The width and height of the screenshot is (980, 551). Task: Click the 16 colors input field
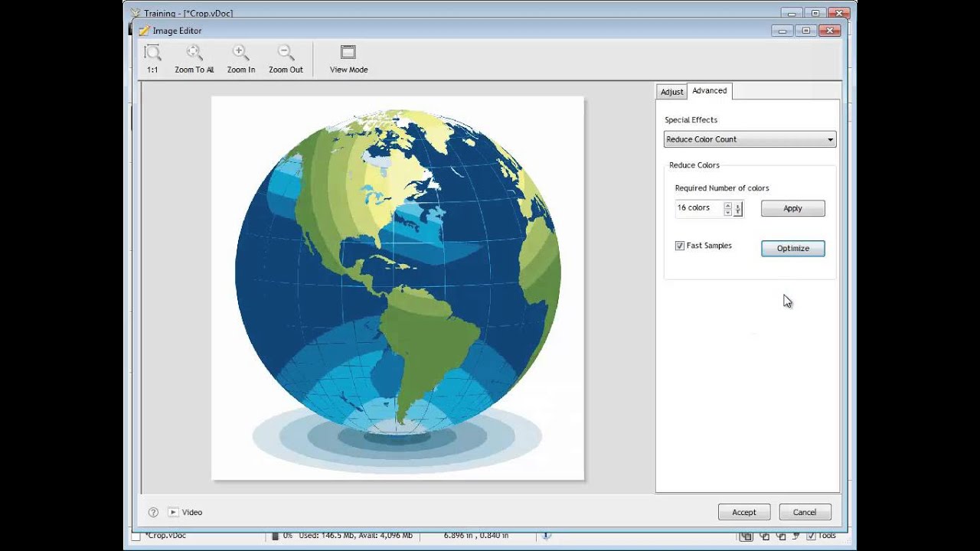tap(698, 208)
